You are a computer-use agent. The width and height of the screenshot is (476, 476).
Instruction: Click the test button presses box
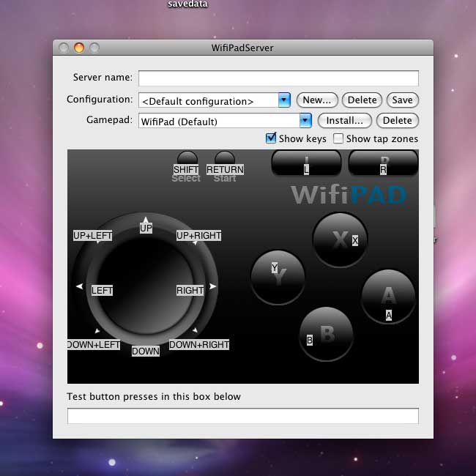tap(243, 416)
